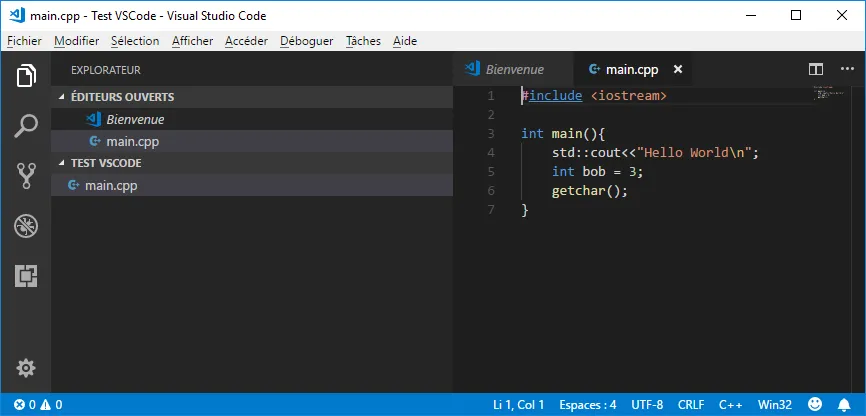Open the Fichier menu

tap(24, 41)
